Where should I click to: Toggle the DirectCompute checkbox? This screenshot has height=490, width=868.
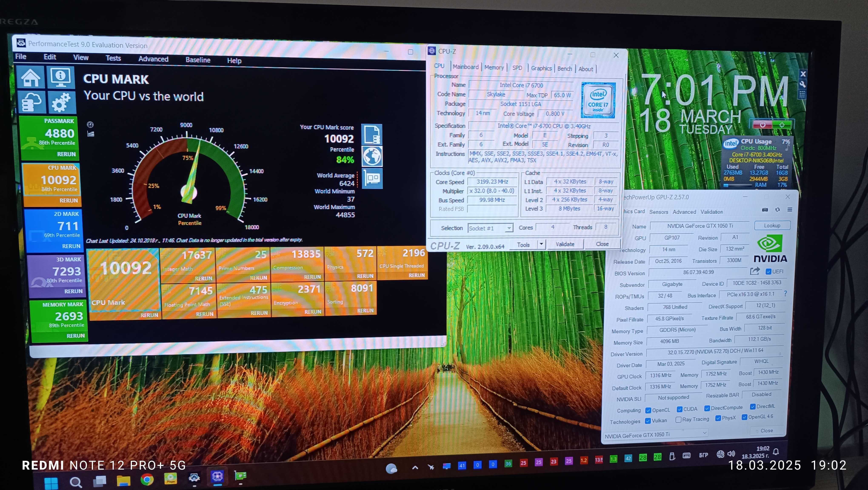point(707,408)
